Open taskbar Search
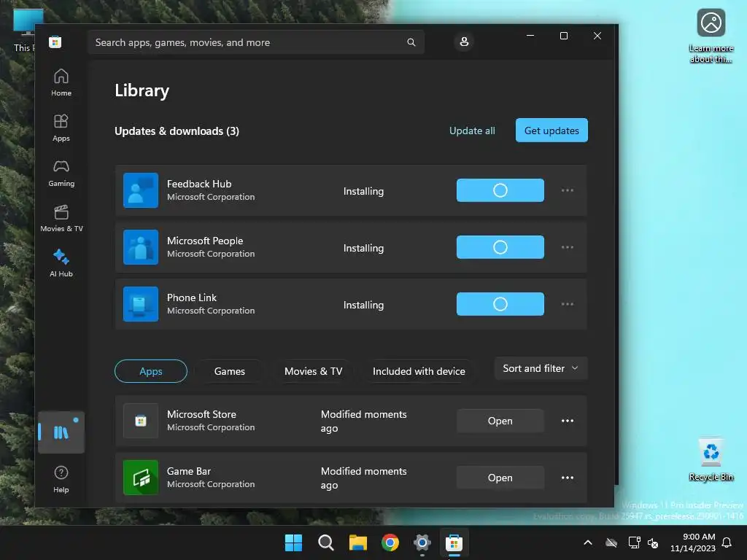This screenshot has width=747, height=560. pos(326,542)
